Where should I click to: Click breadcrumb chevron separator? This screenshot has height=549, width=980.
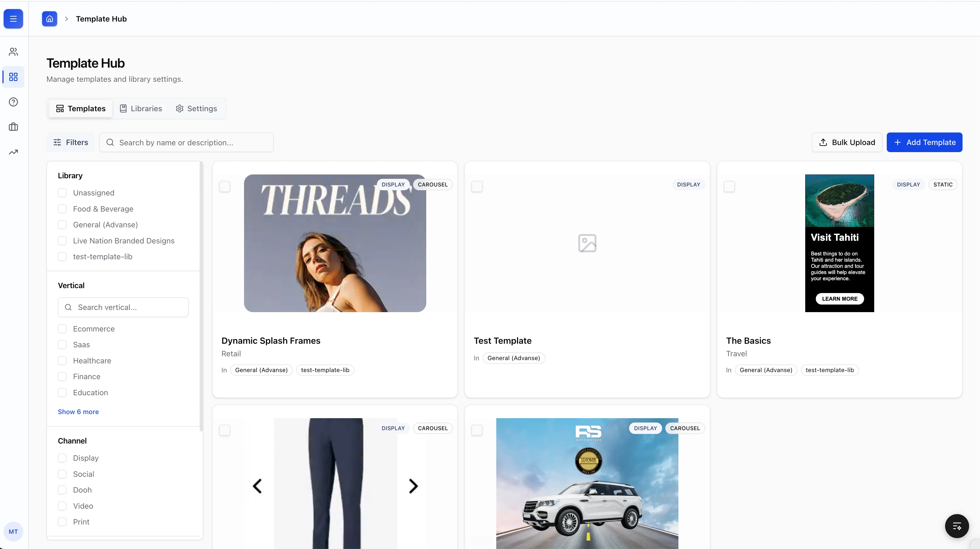click(66, 19)
